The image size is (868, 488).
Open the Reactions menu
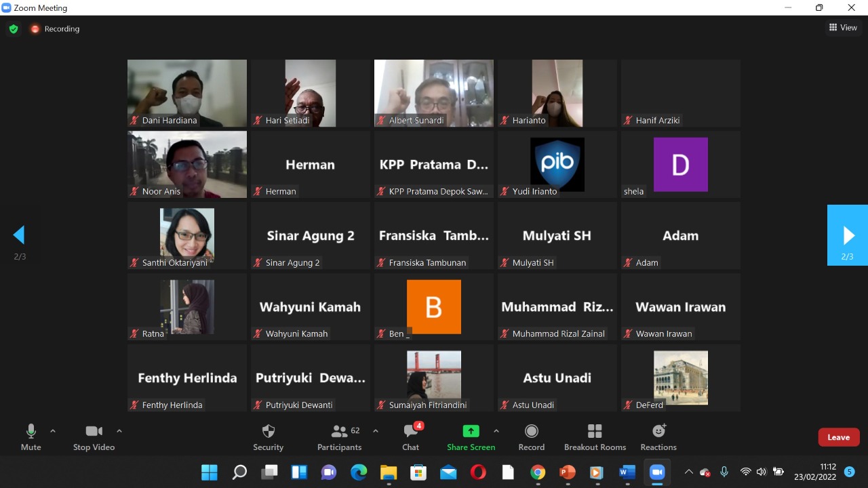pos(658,437)
